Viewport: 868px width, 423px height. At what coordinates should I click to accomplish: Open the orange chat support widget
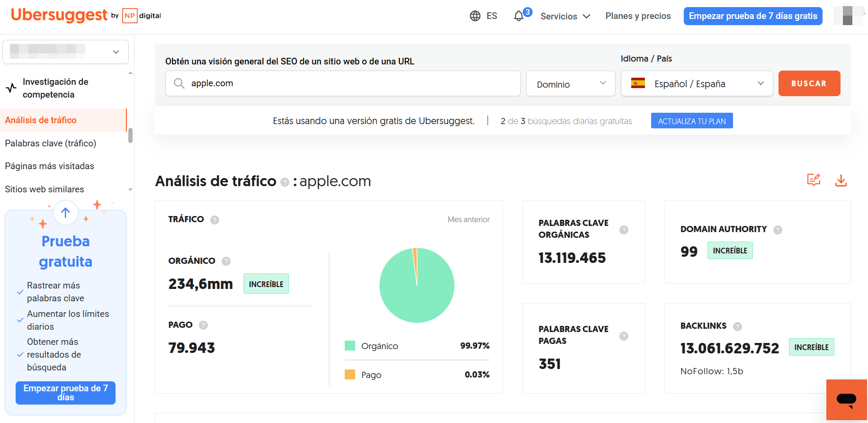(x=846, y=399)
